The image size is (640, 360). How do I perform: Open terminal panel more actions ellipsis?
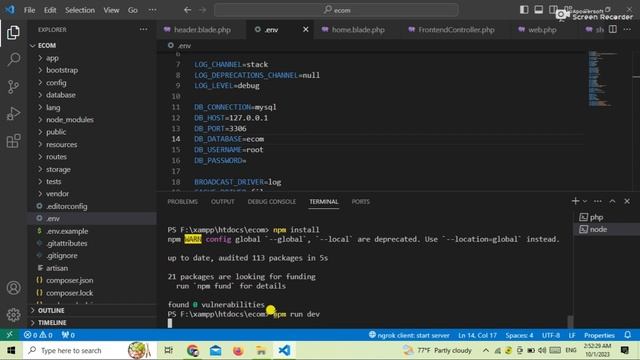[598, 201]
